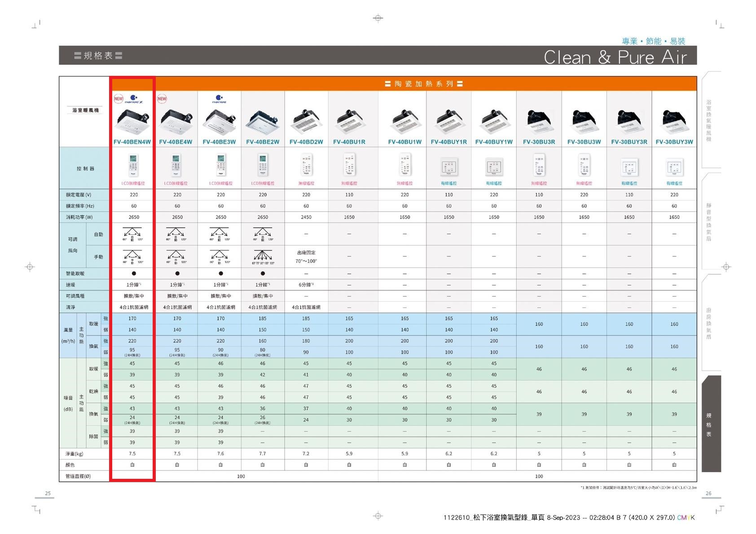
Task: Open the FV-40BD2W product photo
Action: click(306, 121)
